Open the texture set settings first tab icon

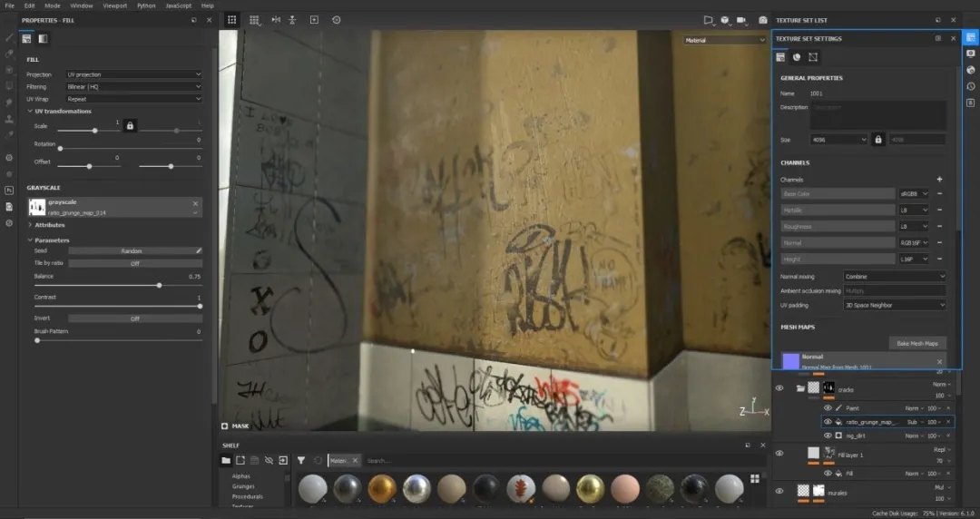tap(780, 57)
